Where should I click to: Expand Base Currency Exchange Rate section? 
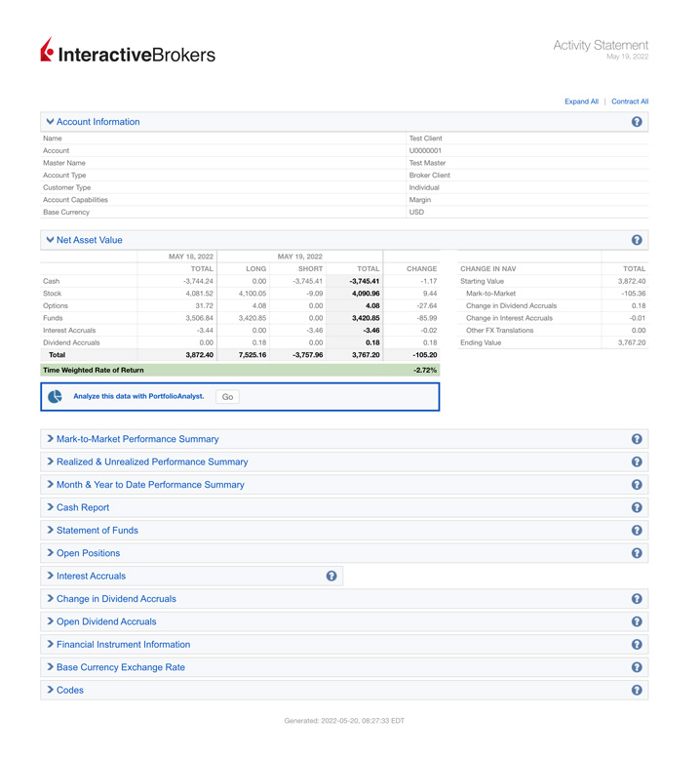[x=120, y=668]
